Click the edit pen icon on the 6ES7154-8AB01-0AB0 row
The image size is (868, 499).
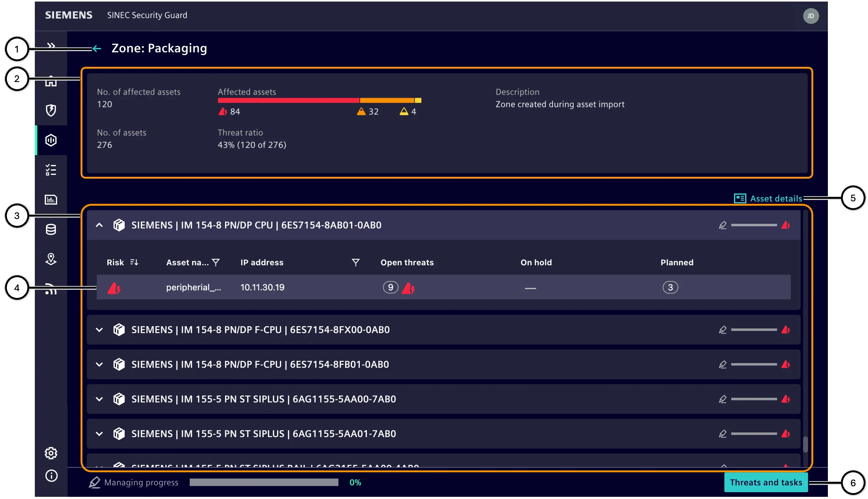(722, 225)
